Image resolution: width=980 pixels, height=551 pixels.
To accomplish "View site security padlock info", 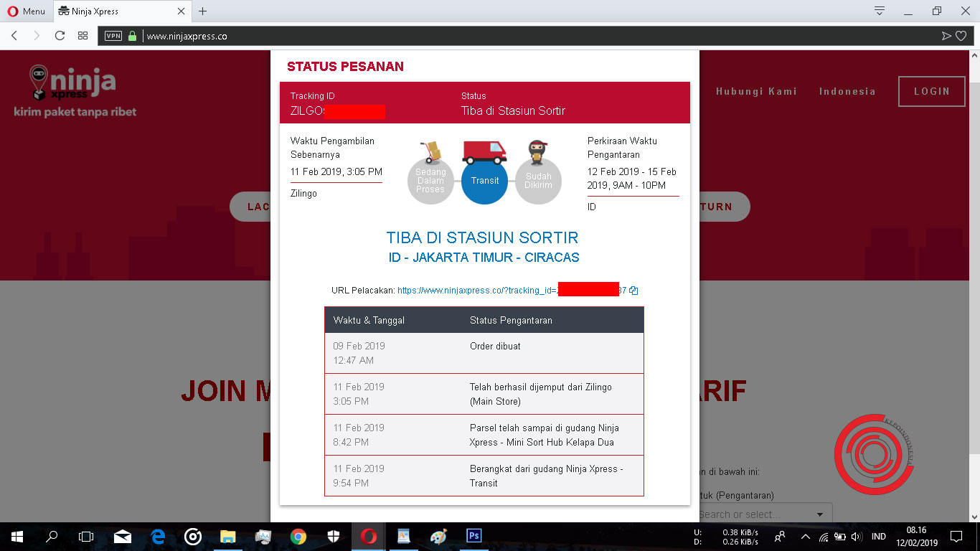I will [132, 36].
